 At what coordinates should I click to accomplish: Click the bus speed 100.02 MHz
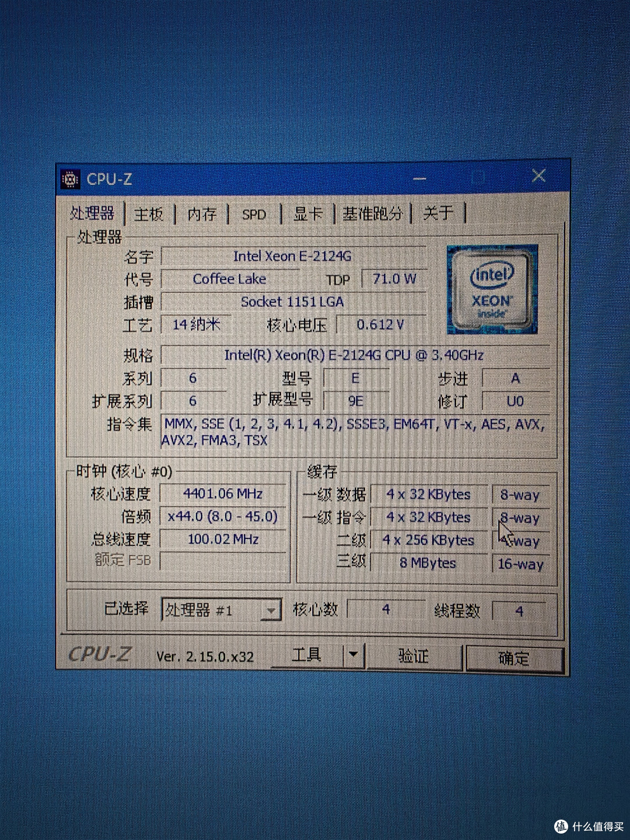tap(223, 539)
